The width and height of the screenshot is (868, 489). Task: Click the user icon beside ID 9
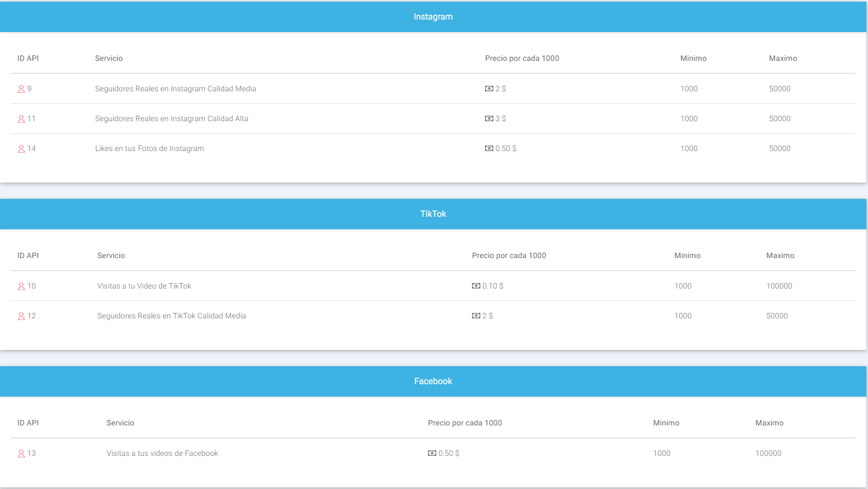[21, 89]
